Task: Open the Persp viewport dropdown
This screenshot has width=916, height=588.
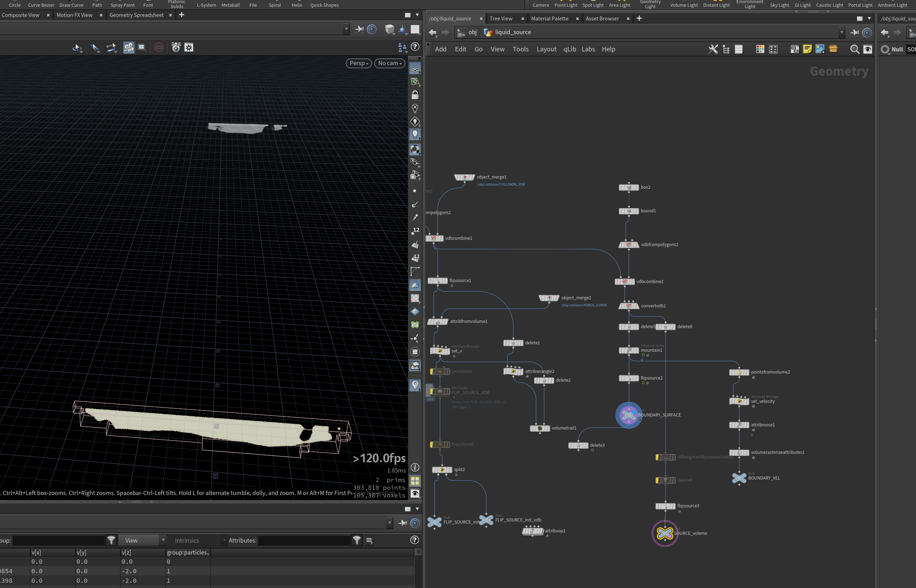Action: 358,63
